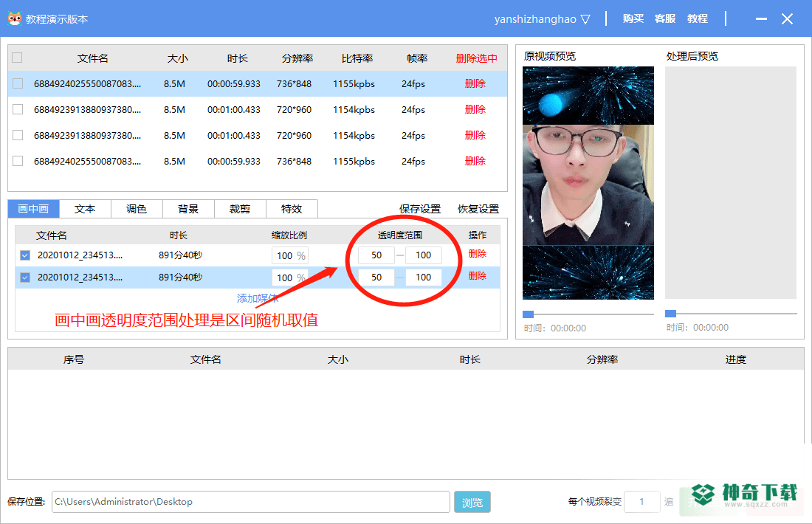This screenshot has height=524, width=812.
Task: Switch to the 调色 tab
Action: click(137, 209)
